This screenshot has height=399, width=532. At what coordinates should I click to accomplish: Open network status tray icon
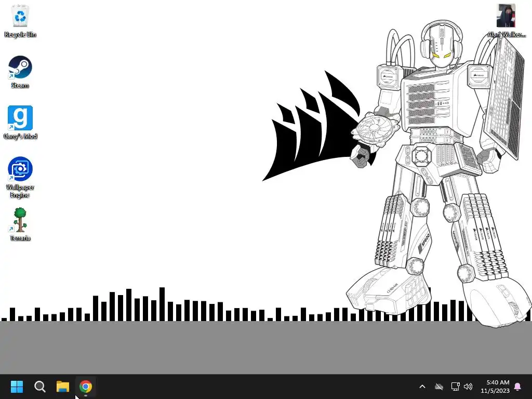tap(455, 387)
